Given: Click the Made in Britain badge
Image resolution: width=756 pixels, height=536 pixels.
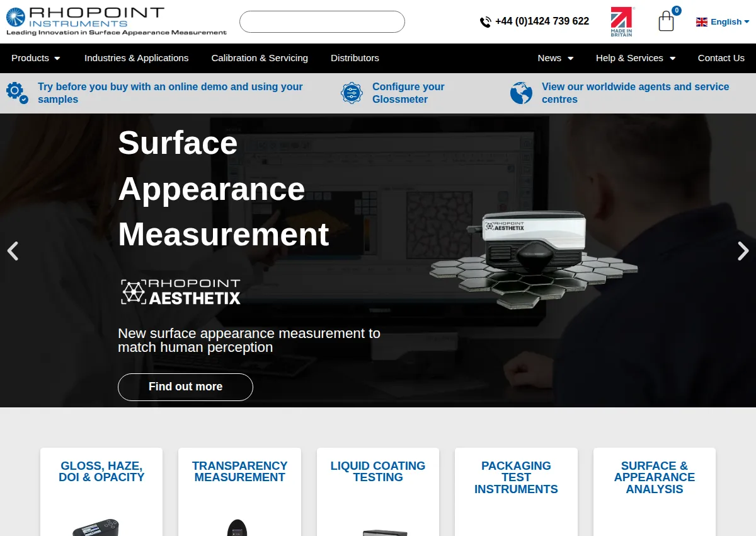Looking at the screenshot, I should 622,22.
